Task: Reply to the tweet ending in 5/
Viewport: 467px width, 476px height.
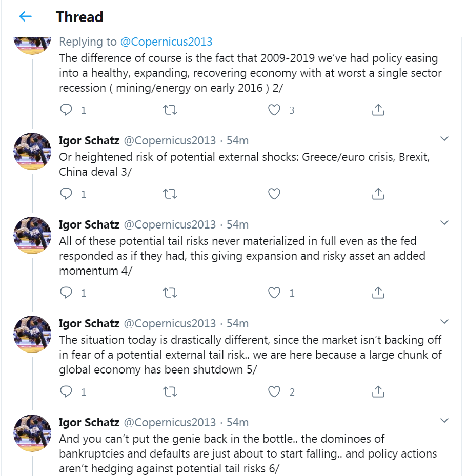Action: [x=66, y=391]
